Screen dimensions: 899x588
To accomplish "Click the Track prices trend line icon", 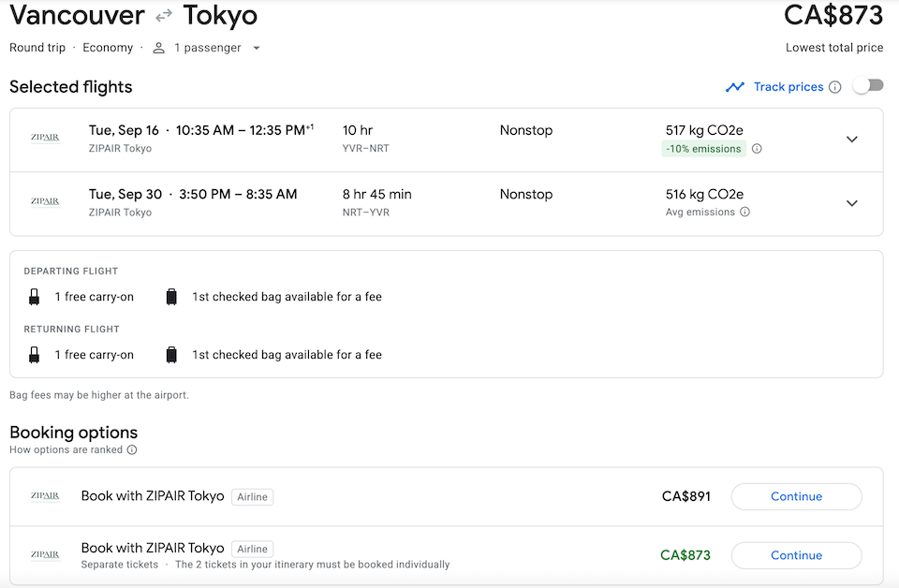I will (x=735, y=87).
